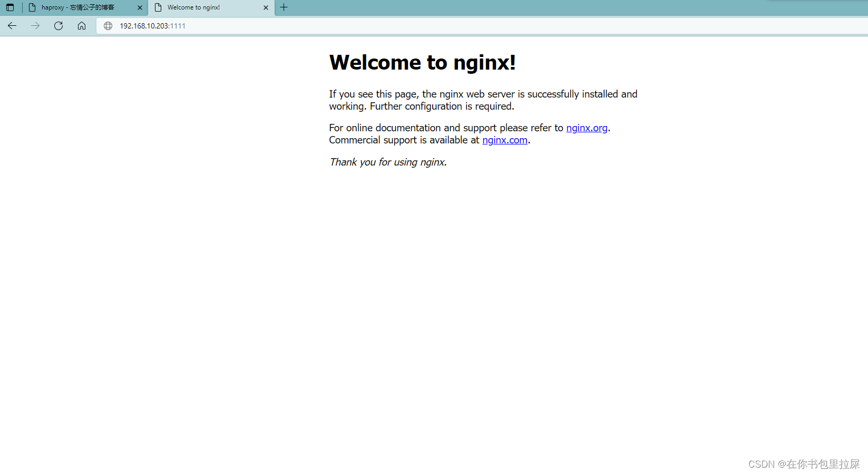Open the tab actions menu icon

click(x=10, y=7)
